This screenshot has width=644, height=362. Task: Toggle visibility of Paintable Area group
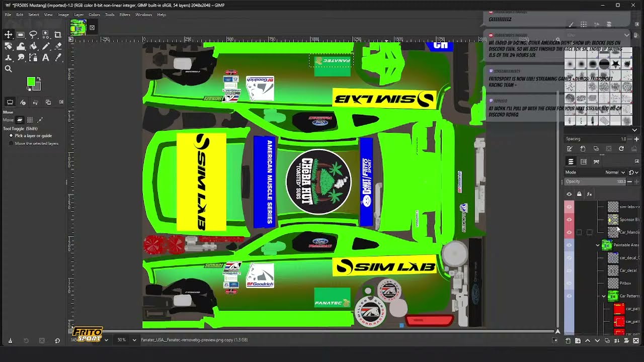569,245
